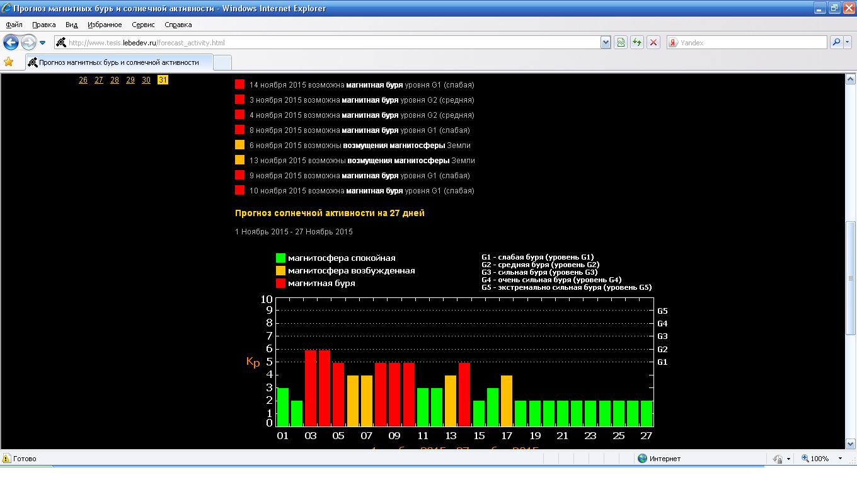Screen dimensions: 857x504
Task: Click the Favorites star icon
Action: pos(9,62)
